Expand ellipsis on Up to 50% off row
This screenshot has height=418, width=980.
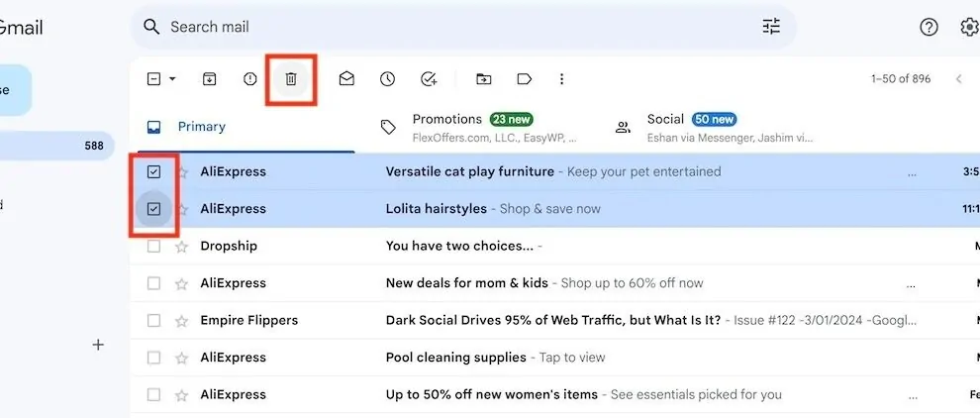point(912,397)
